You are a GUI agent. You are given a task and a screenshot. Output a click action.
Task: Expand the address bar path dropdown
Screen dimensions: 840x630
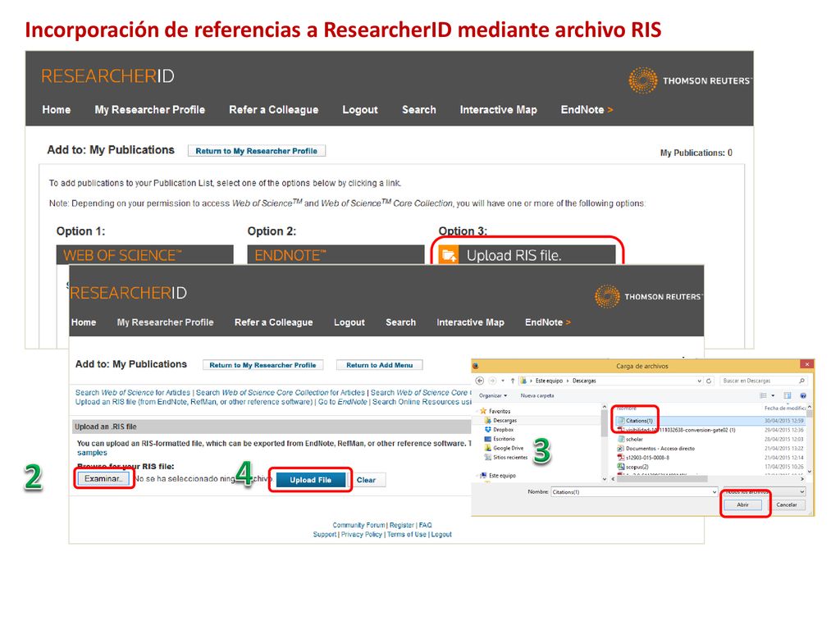699,381
